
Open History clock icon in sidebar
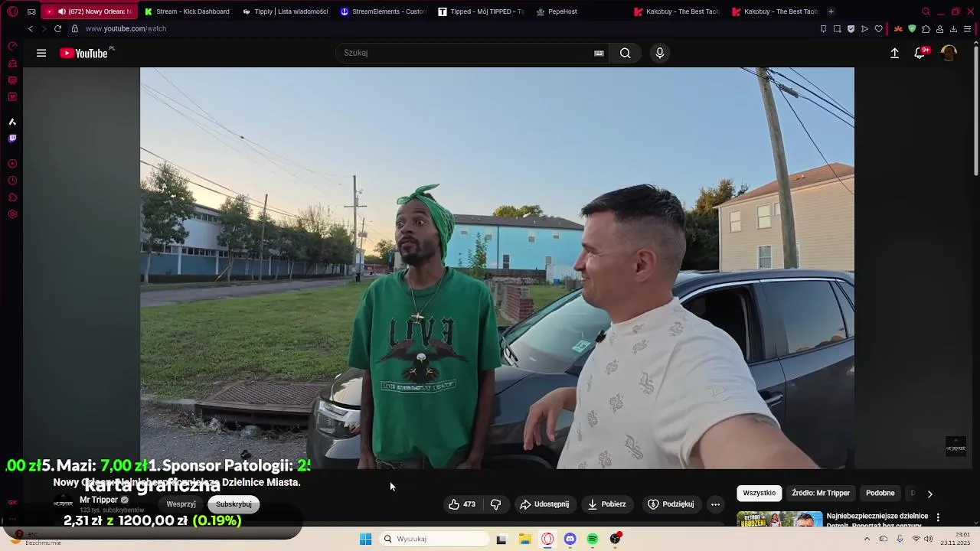tap(12, 181)
